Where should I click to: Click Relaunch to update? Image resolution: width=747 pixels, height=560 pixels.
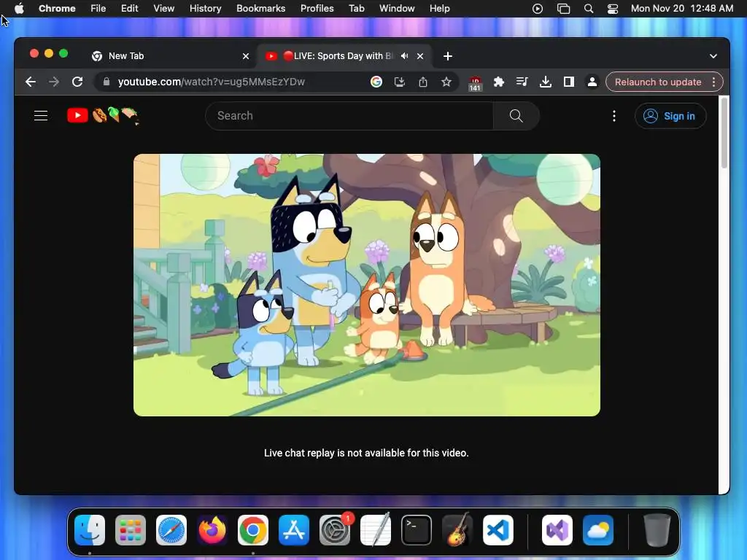(658, 82)
